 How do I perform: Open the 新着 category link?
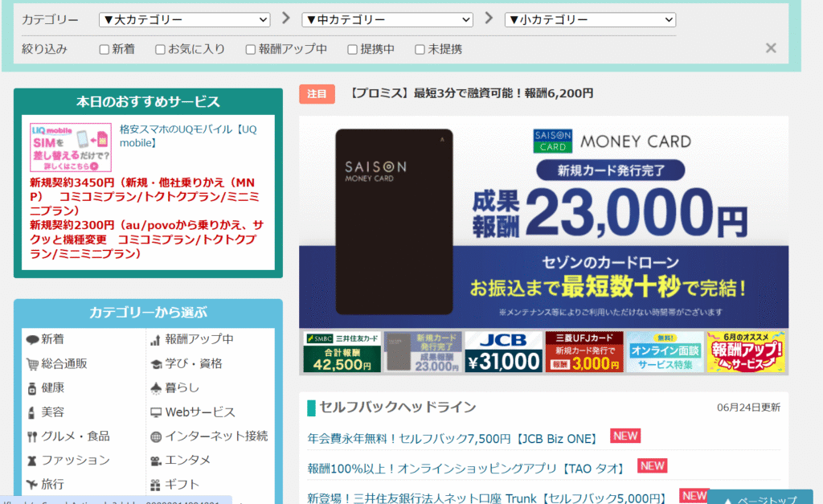52,340
